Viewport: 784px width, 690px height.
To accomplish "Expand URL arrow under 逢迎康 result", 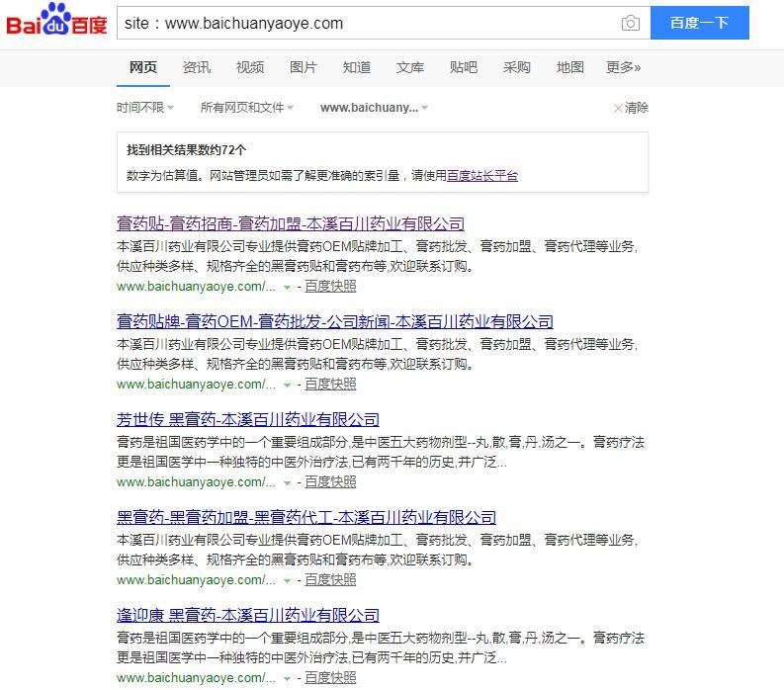I will (x=287, y=679).
